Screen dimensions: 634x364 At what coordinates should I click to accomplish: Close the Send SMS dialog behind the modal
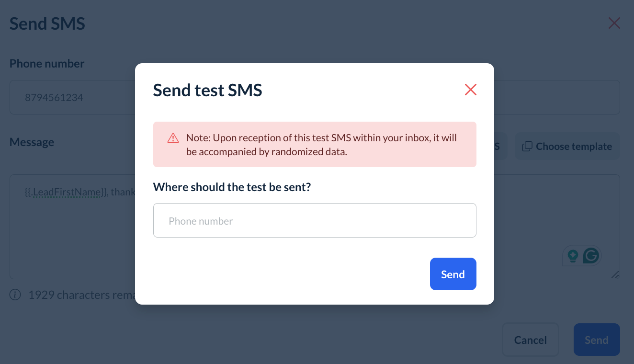[614, 23]
